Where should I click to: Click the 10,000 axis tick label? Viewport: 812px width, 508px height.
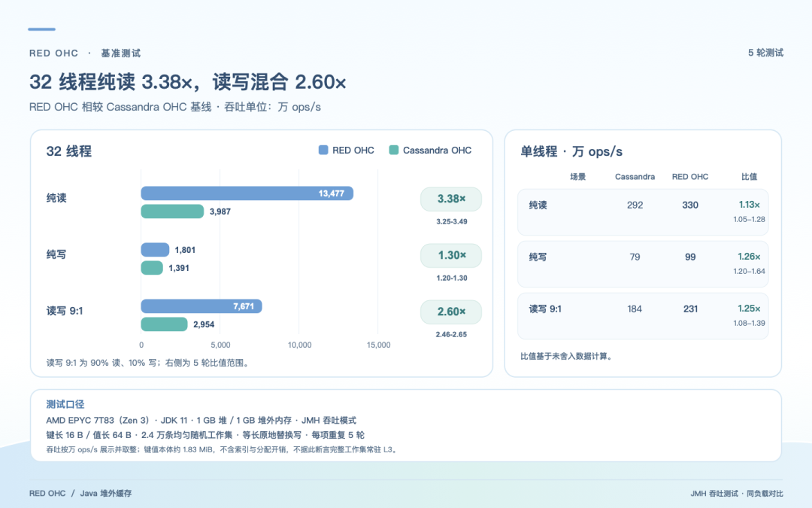[x=299, y=345]
